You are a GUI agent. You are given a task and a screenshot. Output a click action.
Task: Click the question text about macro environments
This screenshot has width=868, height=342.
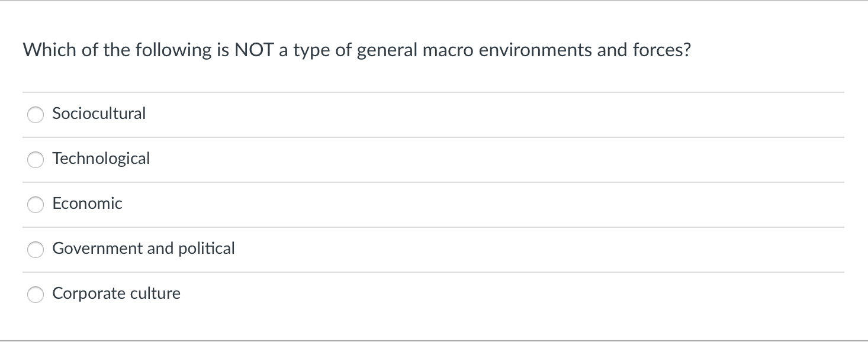tap(356, 50)
